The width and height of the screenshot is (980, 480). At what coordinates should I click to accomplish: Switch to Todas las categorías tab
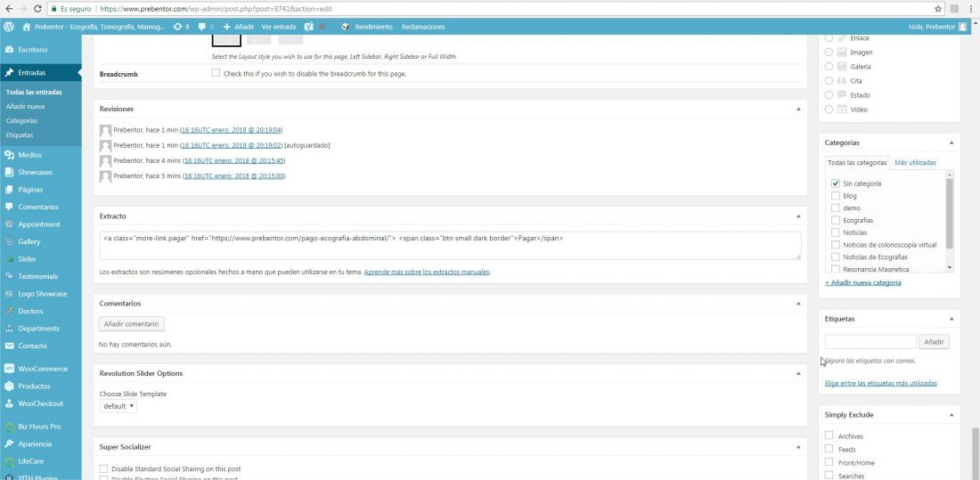pos(857,162)
